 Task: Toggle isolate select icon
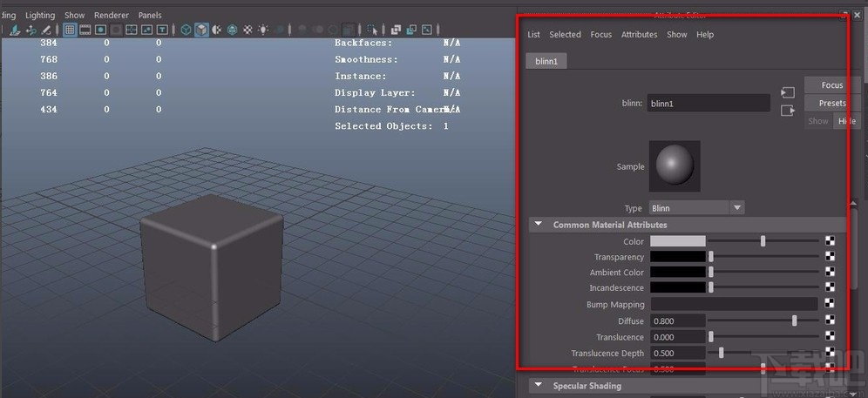(x=372, y=30)
